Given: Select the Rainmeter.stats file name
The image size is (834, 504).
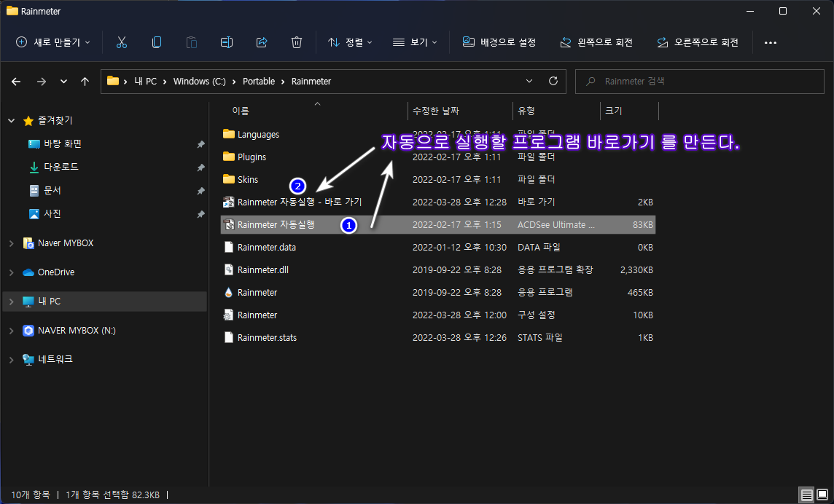Looking at the screenshot, I should pos(267,338).
